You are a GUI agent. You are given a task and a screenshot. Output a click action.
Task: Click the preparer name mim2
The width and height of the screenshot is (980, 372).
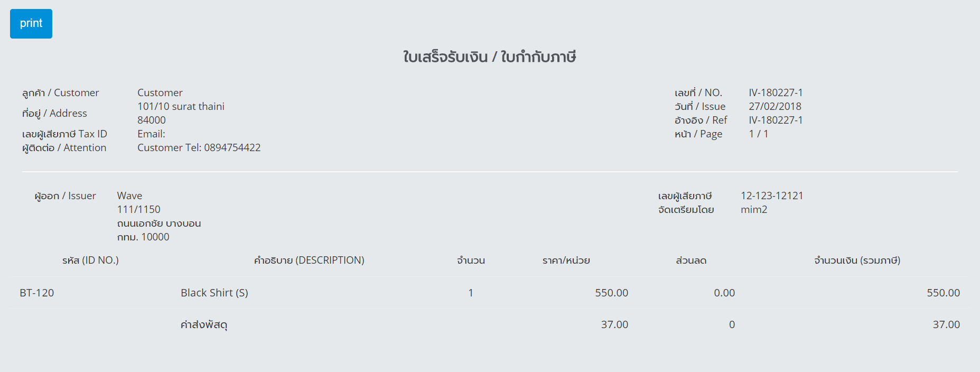pos(754,209)
